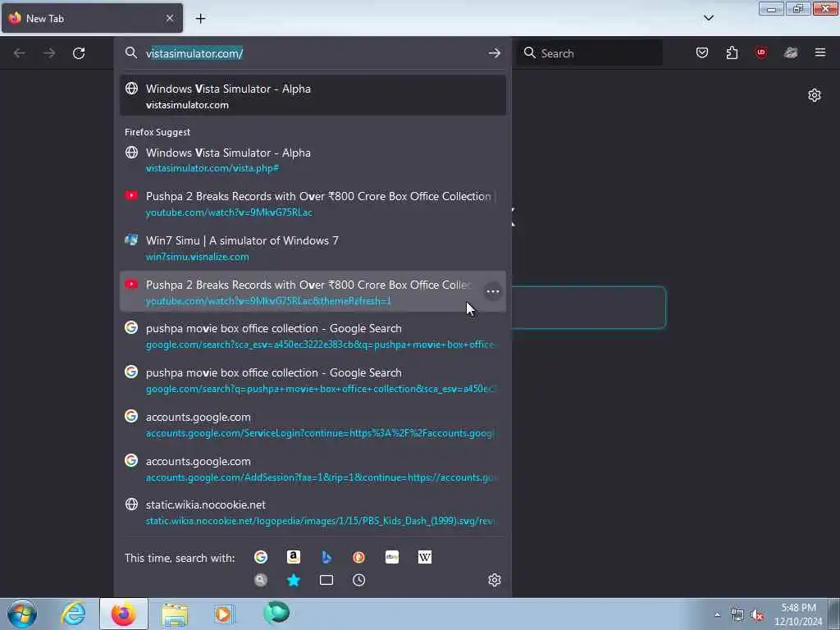Reload the current page
Viewport: 840px width, 630px height.
pos(79,53)
